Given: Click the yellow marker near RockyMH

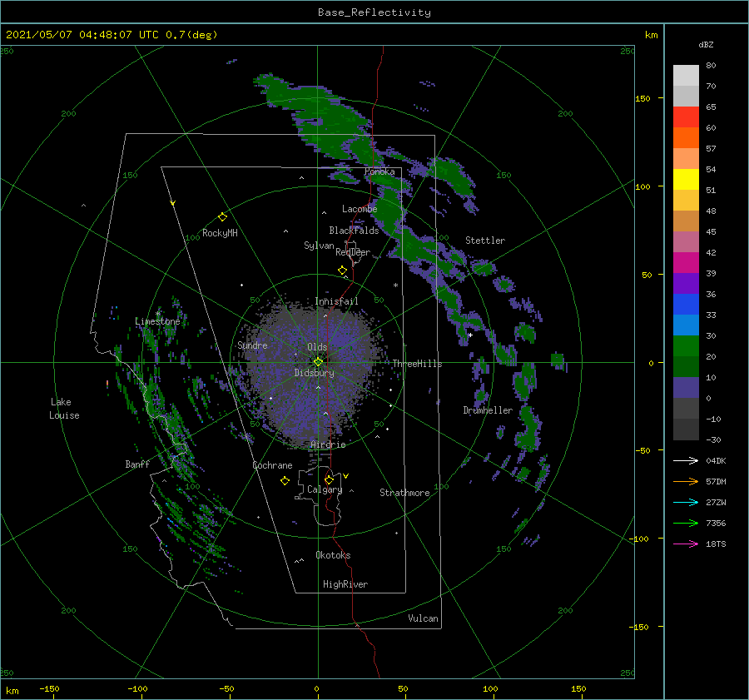Looking at the screenshot, I should (x=222, y=217).
